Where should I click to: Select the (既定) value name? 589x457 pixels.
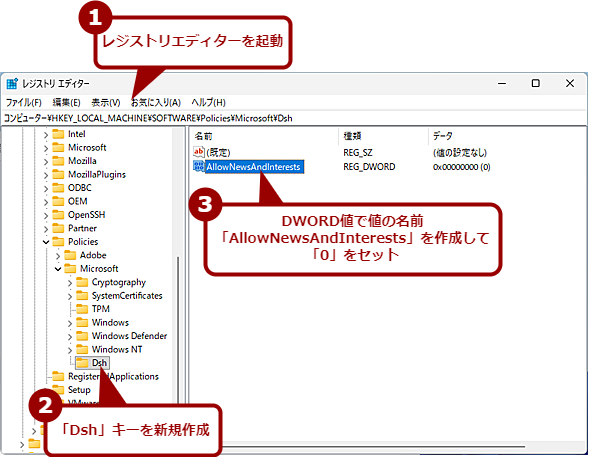click(x=218, y=152)
